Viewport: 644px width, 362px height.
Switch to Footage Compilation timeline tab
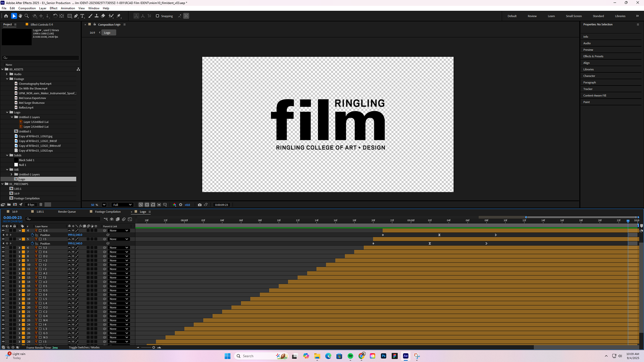pos(108,212)
